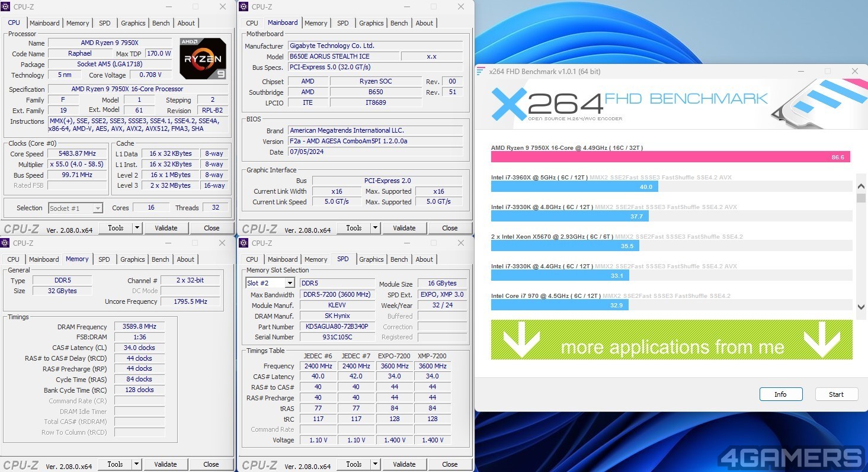Open the Tools dropdown arrow in the SPD window

375,464
